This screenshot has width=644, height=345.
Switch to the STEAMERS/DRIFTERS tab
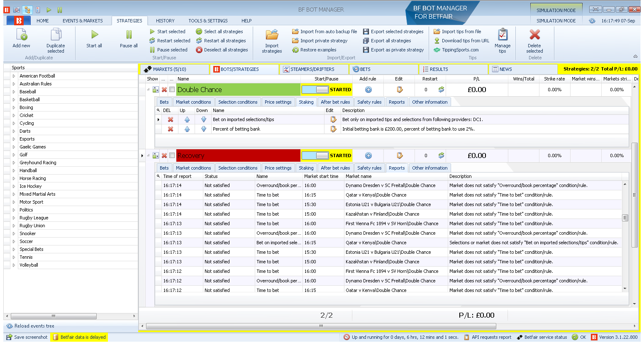[x=313, y=69]
